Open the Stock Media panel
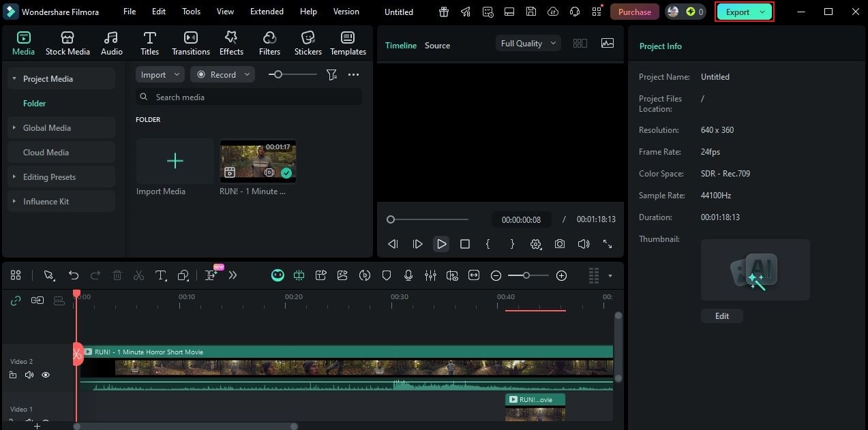This screenshot has width=868, height=430. [68, 44]
